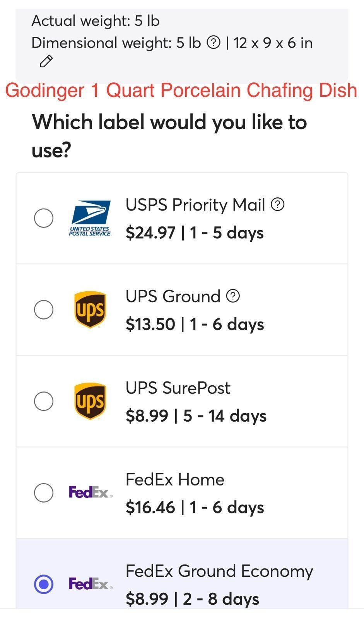The width and height of the screenshot is (364, 619).
Task: Open dimensional weight help question mark
Action: (x=214, y=43)
